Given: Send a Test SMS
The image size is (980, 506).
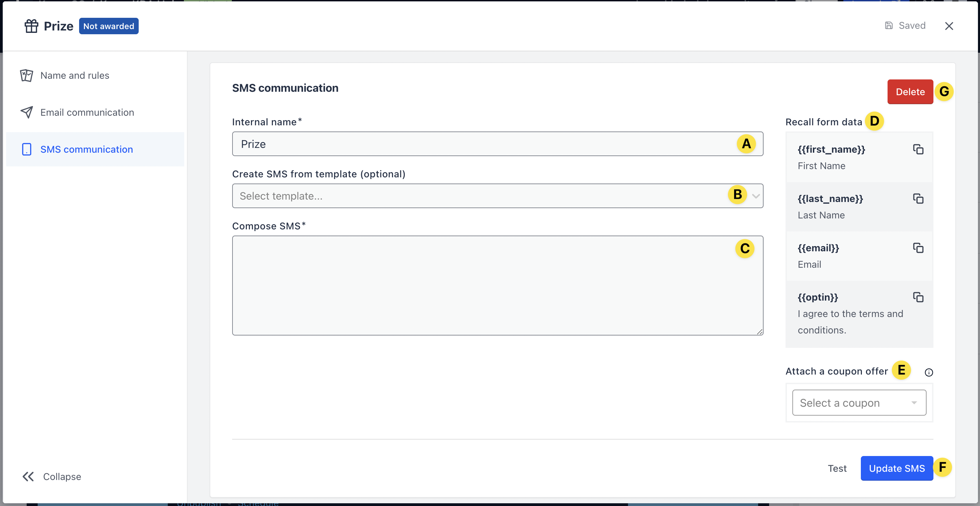Looking at the screenshot, I should click(x=837, y=468).
